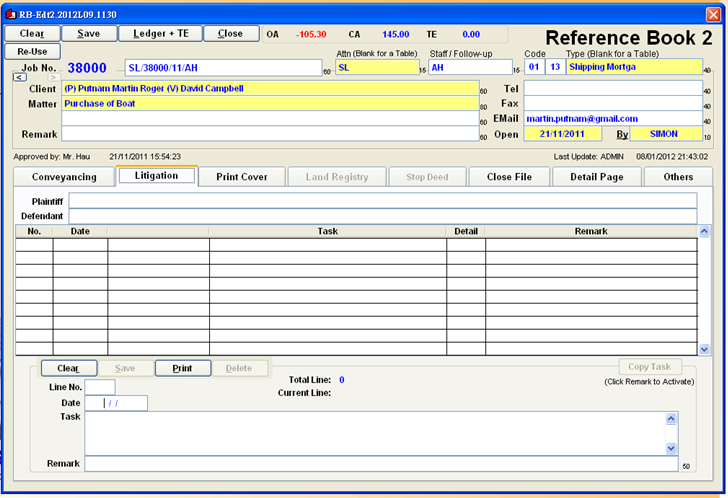Click the top Save button

pos(89,33)
